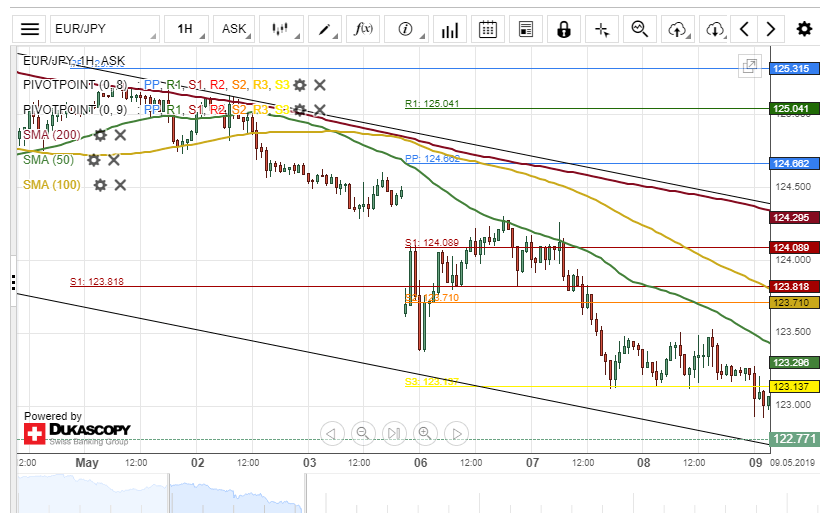Activate the crosshair cursor tool
This screenshot has height=517, width=829.
click(x=602, y=29)
